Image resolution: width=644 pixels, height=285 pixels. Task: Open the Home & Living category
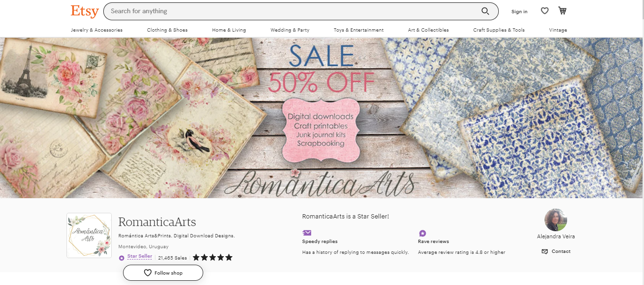[229, 30]
